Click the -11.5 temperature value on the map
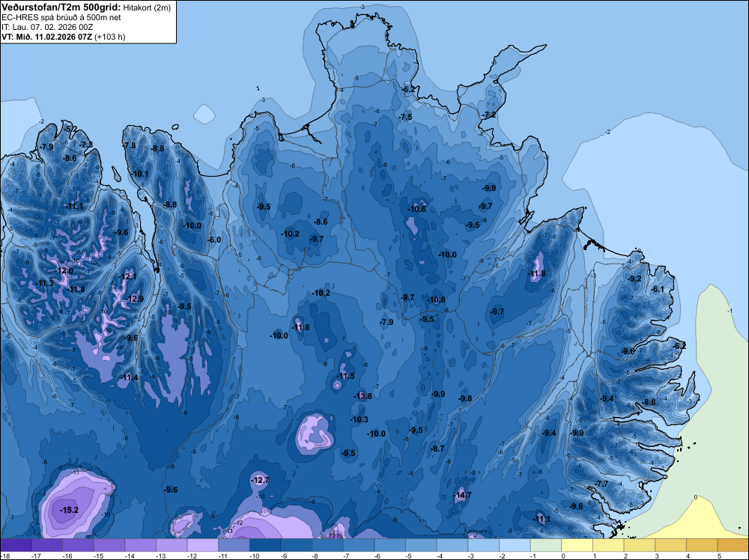The image size is (749, 560). (345, 376)
